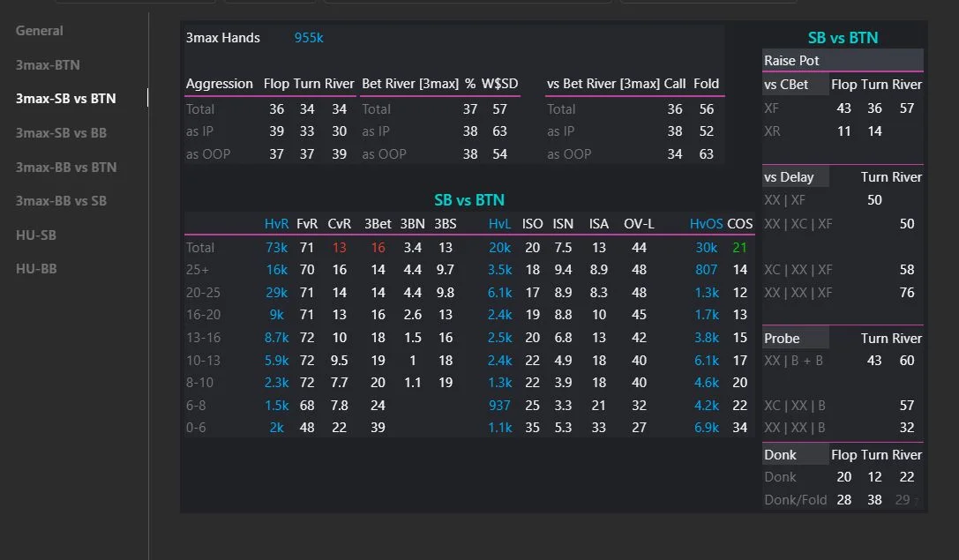Switch to 3max-SB vs BB section

click(61, 132)
